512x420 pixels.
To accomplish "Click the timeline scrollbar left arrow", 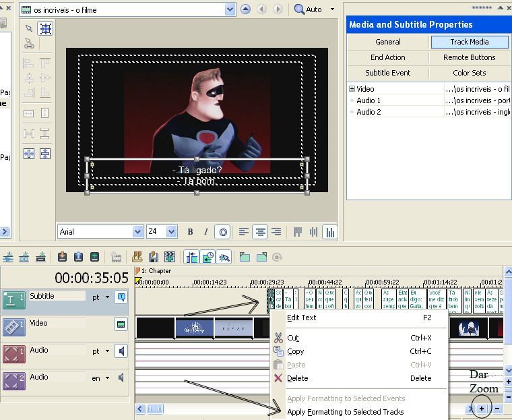I will click(140, 409).
